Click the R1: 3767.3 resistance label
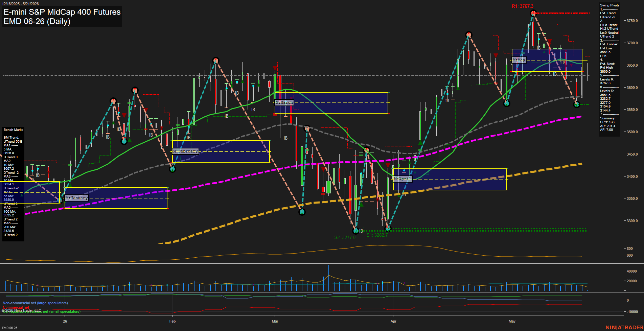The image size is (644, 331). coord(522,6)
